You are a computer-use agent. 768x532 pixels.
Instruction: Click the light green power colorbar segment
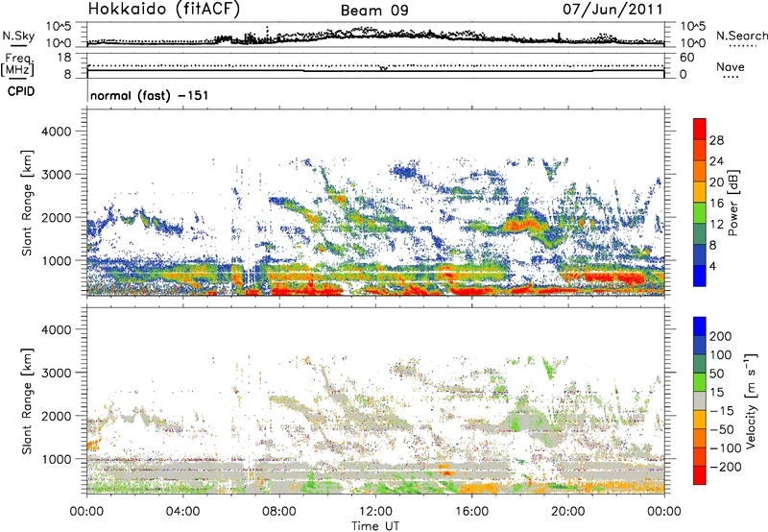point(700,212)
